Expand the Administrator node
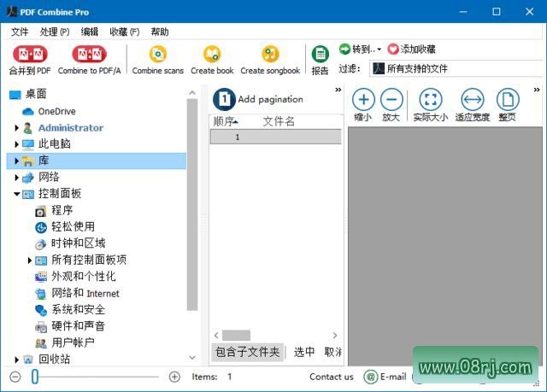The height and width of the screenshot is (392, 547). [16, 128]
